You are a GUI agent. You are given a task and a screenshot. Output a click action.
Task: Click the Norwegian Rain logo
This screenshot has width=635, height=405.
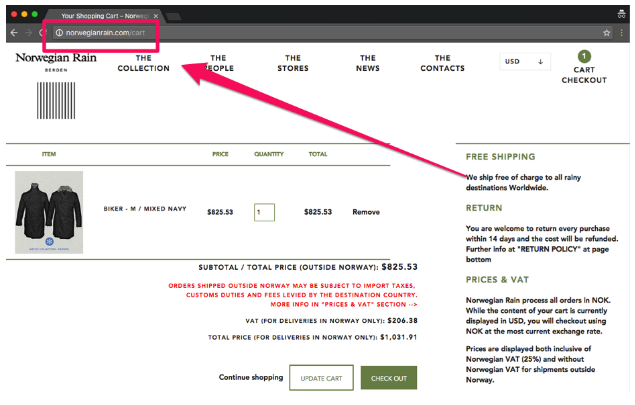(56, 62)
